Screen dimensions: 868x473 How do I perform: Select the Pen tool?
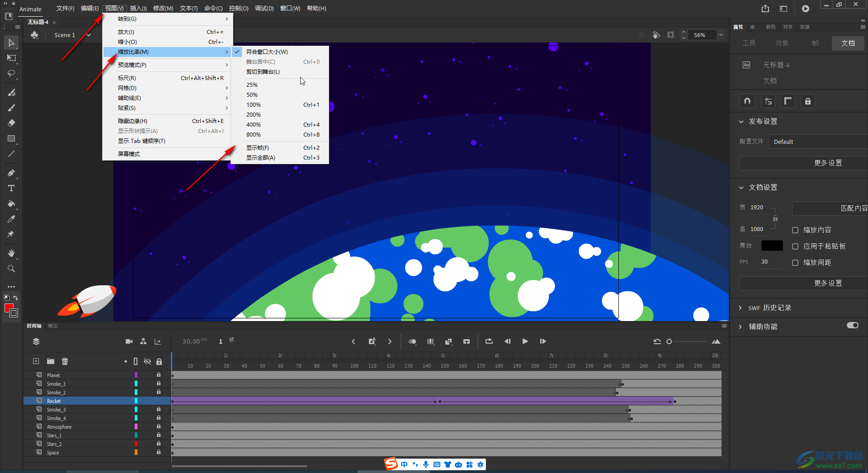(x=11, y=173)
